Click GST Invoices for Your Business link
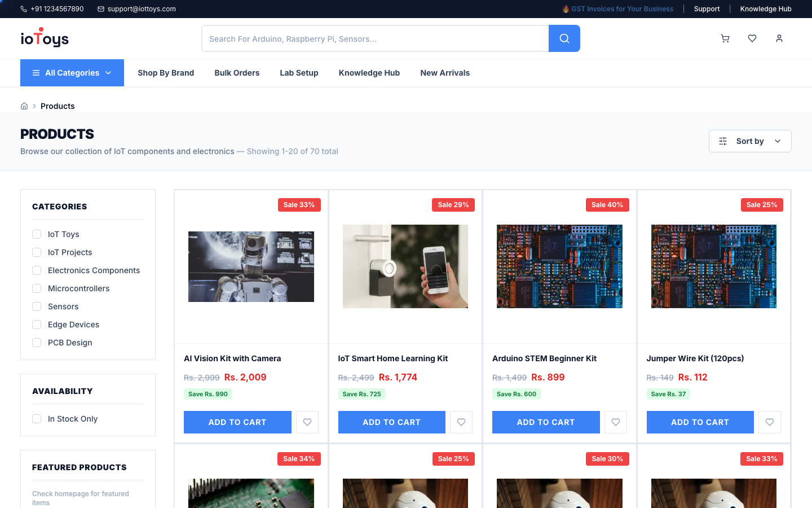 (x=617, y=9)
